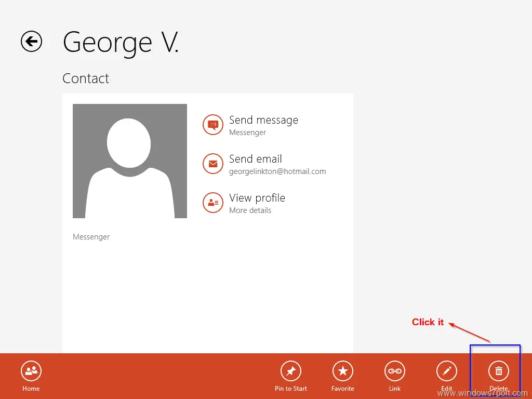Mark George V. as Favorite
This screenshot has width=532, height=399.
(343, 376)
